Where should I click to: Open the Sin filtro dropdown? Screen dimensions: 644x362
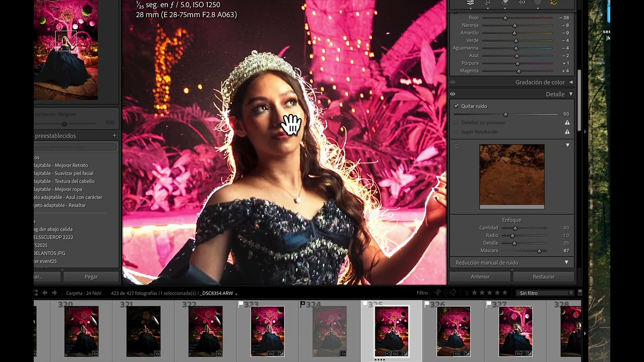[x=546, y=293]
